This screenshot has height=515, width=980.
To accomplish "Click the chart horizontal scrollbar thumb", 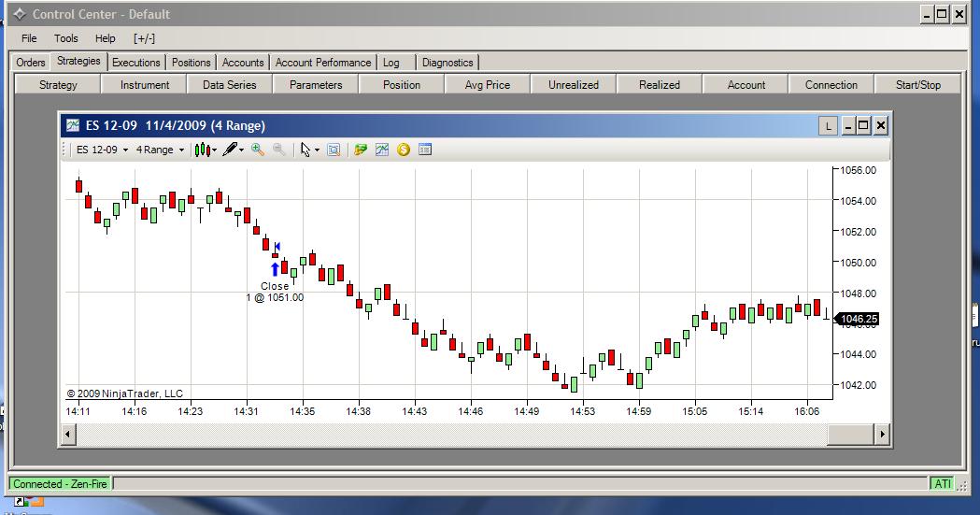I will click(850, 434).
